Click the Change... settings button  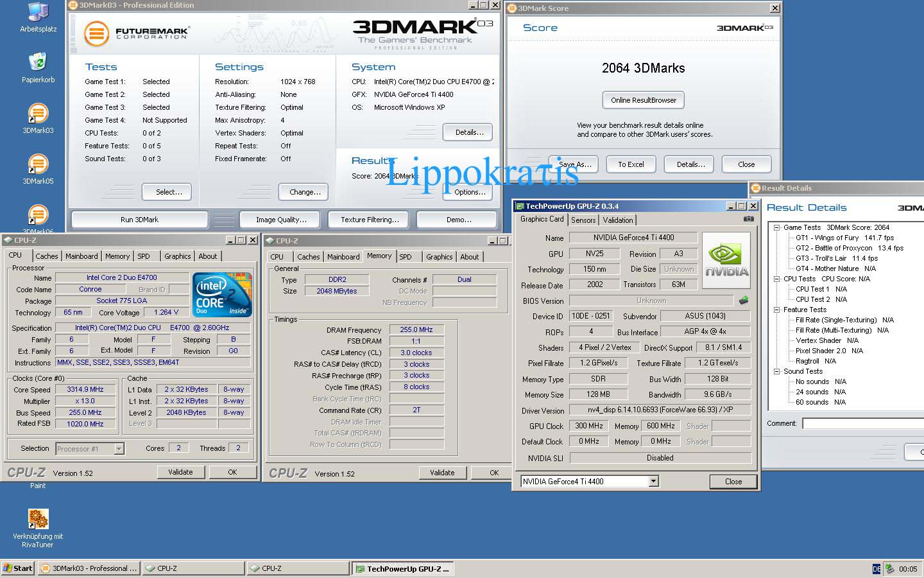tap(305, 192)
